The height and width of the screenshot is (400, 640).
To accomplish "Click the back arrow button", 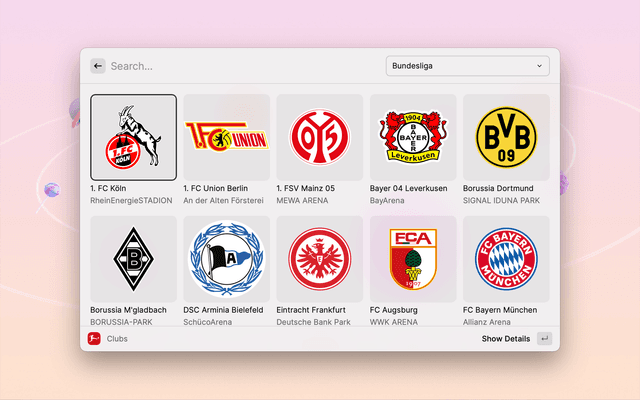I will [98, 66].
